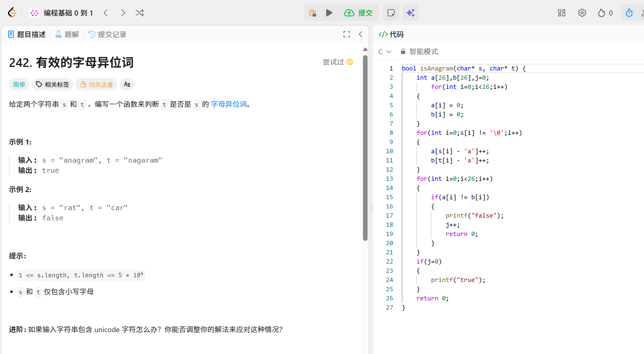Image resolution: width=644 pixels, height=354 pixels.
Task: Toggle fullscreen for the description panel
Action: (346, 34)
